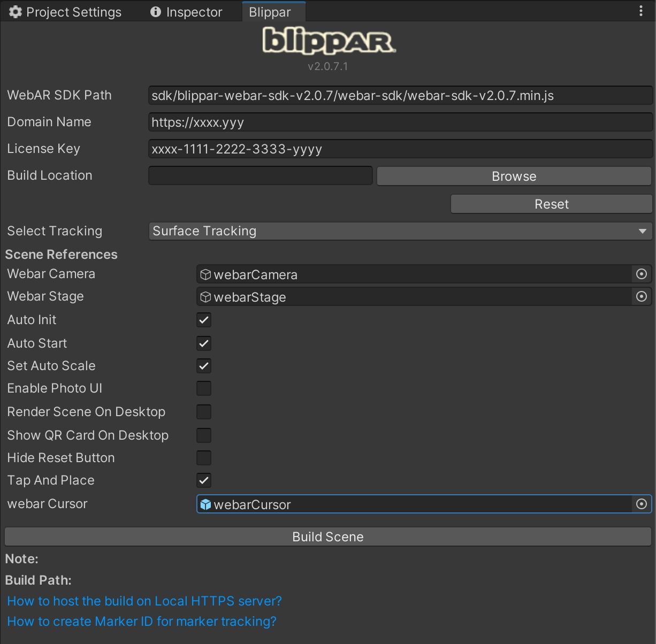Click into the License Key input field

400,149
